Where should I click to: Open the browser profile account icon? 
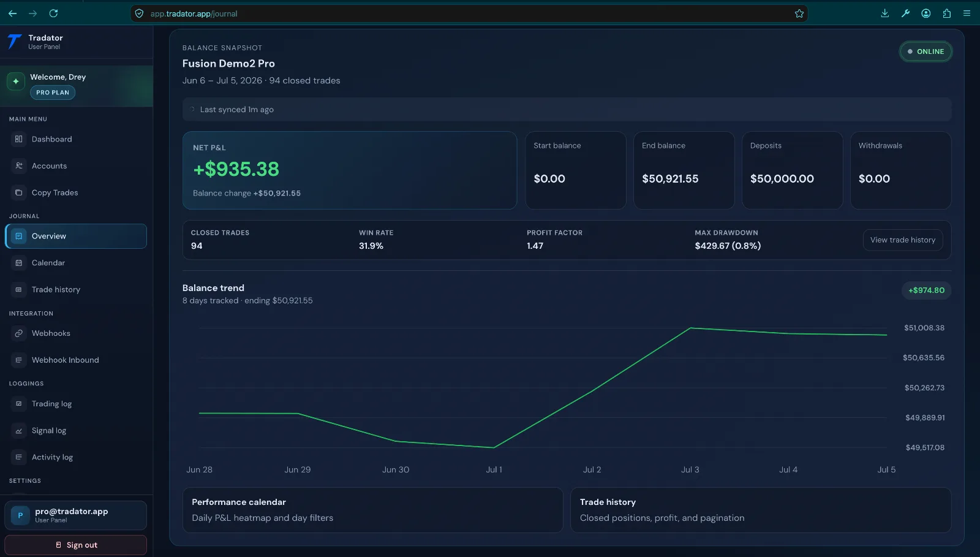coord(926,13)
